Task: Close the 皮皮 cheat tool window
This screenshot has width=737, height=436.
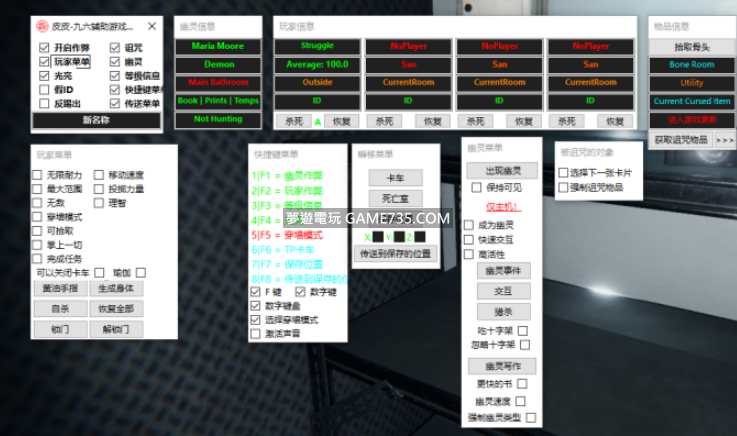Action: [x=152, y=26]
